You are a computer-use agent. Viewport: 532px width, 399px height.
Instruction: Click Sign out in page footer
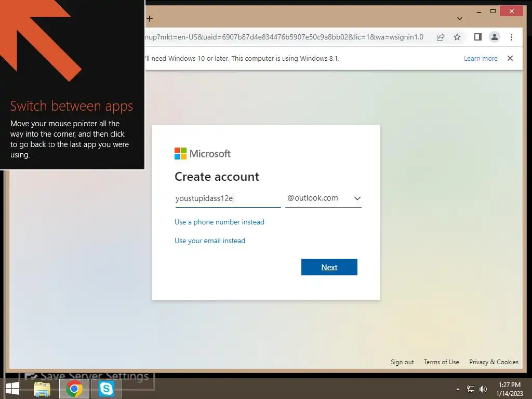point(402,362)
